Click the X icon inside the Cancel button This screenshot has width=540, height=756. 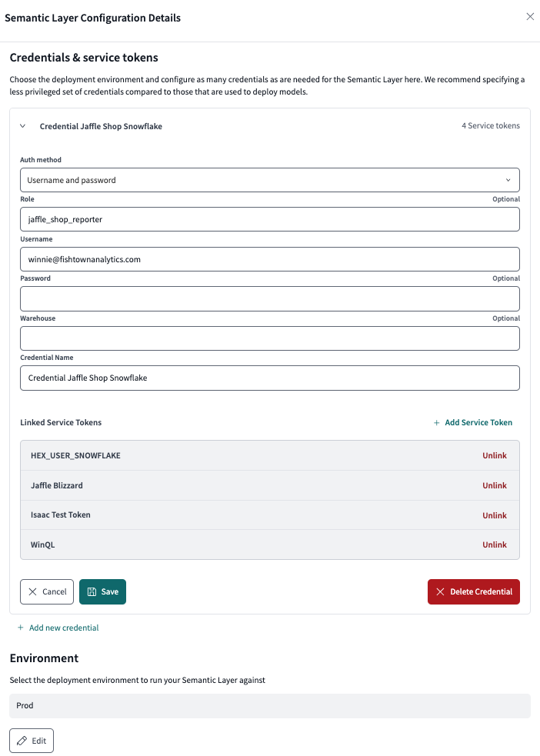click(32, 591)
